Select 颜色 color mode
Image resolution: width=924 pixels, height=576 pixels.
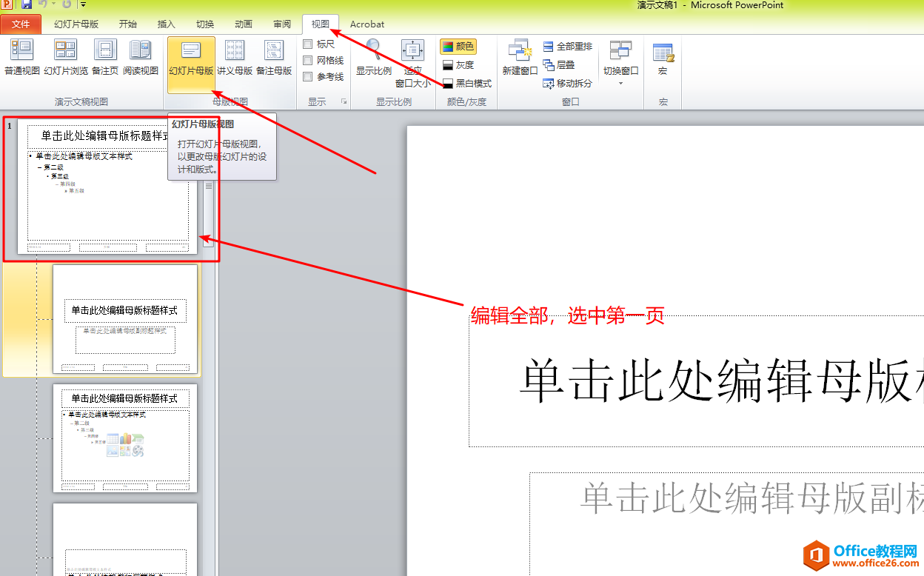point(458,47)
